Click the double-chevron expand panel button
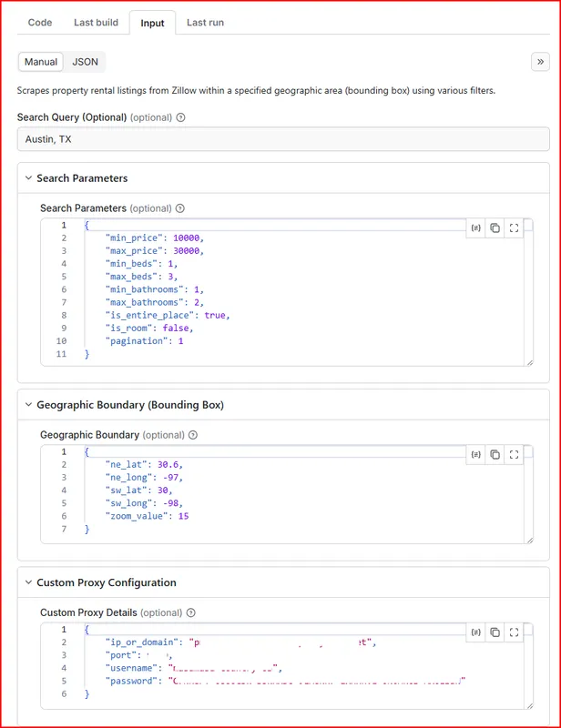This screenshot has height=728, width=561. click(x=540, y=62)
